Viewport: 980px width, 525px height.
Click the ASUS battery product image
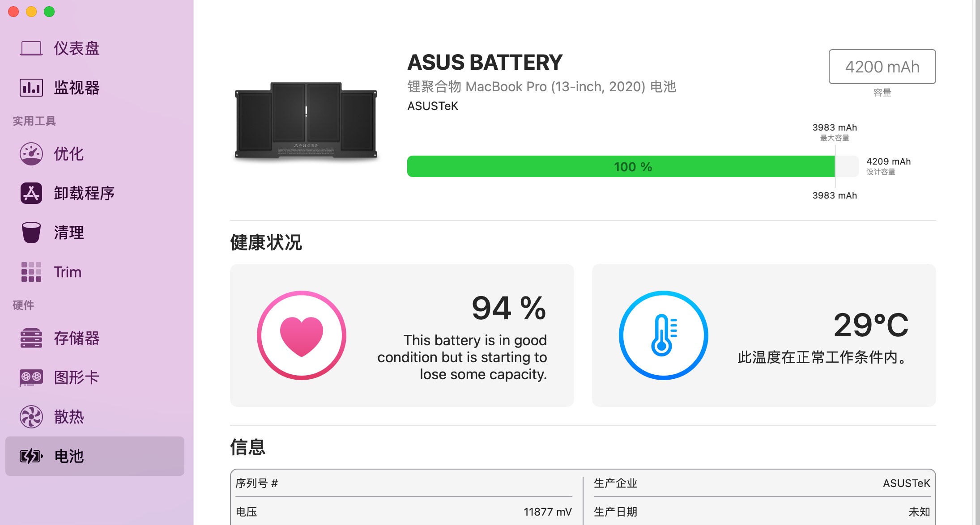(306, 121)
